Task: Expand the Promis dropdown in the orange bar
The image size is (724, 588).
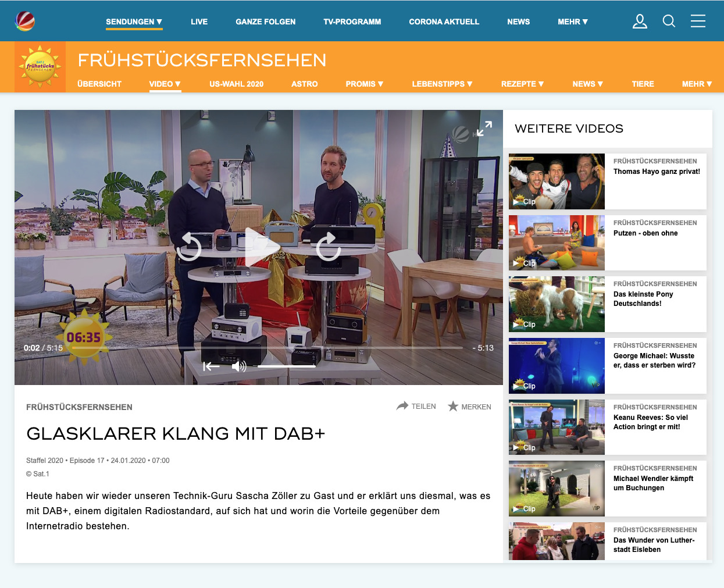Action: click(x=365, y=84)
